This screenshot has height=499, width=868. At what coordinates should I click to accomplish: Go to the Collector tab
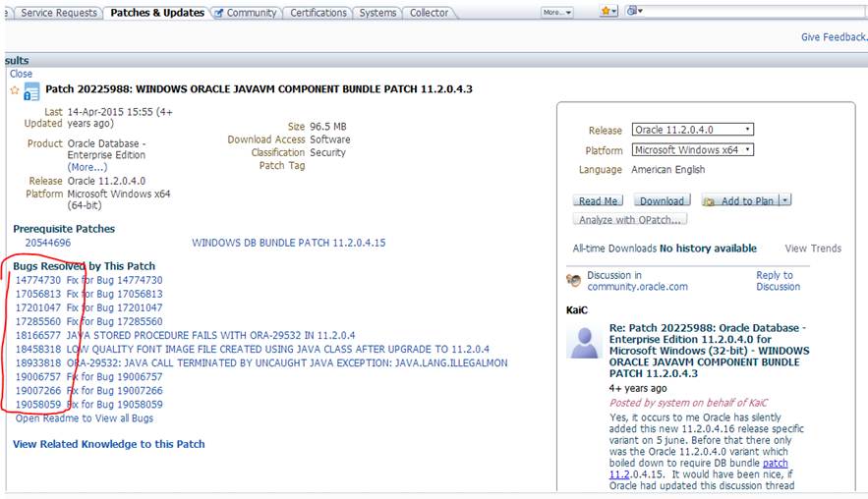(429, 13)
